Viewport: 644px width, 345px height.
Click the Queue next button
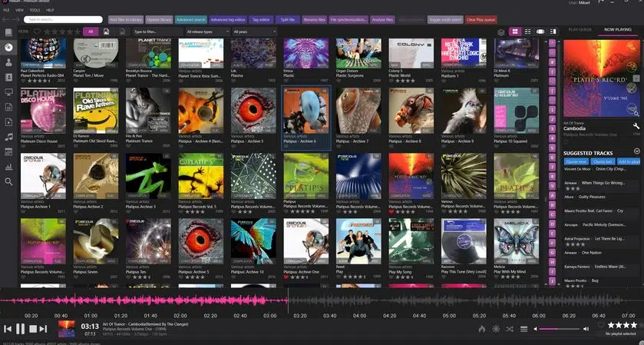click(x=576, y=162)
